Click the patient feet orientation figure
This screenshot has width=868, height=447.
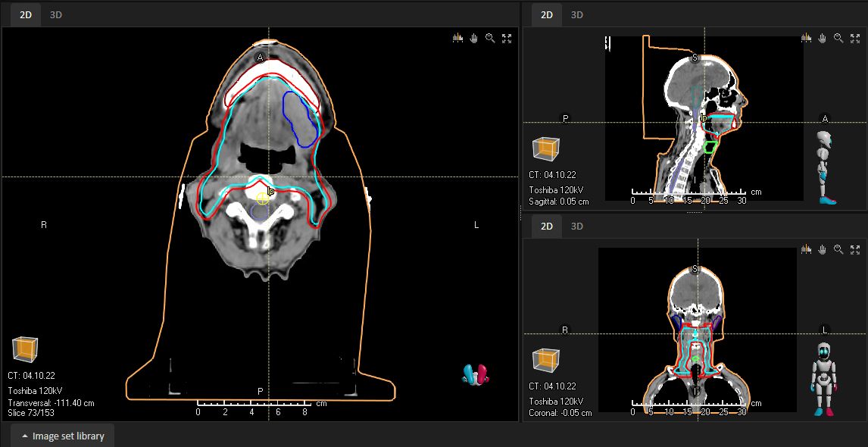click(476, 373)
